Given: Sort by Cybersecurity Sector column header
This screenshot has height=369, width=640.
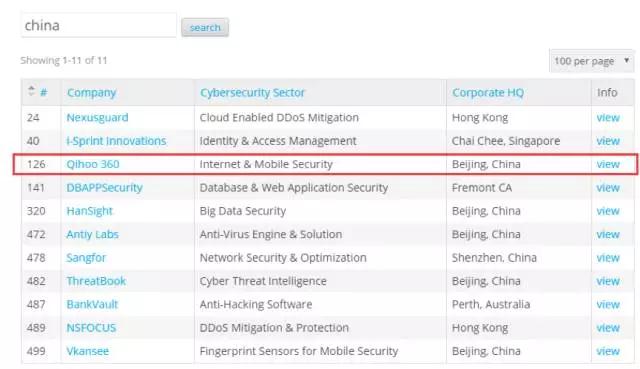Looking at the screenshot, I should tap(252, 93).
